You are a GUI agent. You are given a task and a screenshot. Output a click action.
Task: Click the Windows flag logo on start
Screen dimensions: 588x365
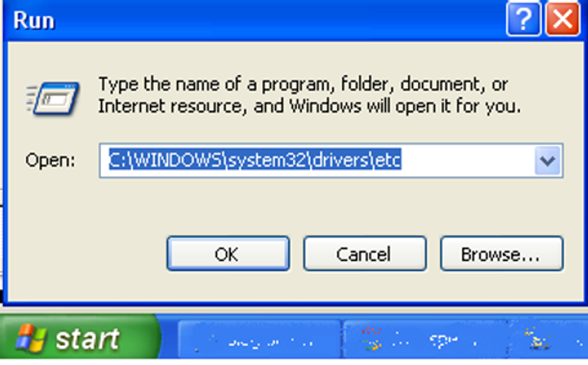coord(31,338)
